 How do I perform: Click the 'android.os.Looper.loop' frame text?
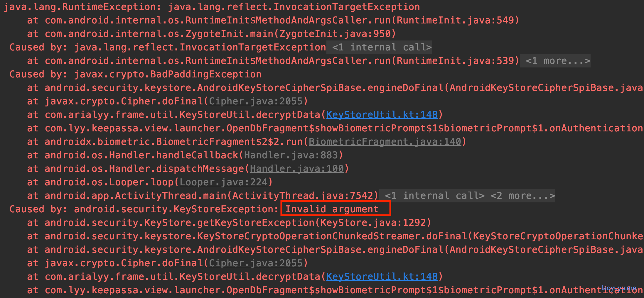[150, 182]
